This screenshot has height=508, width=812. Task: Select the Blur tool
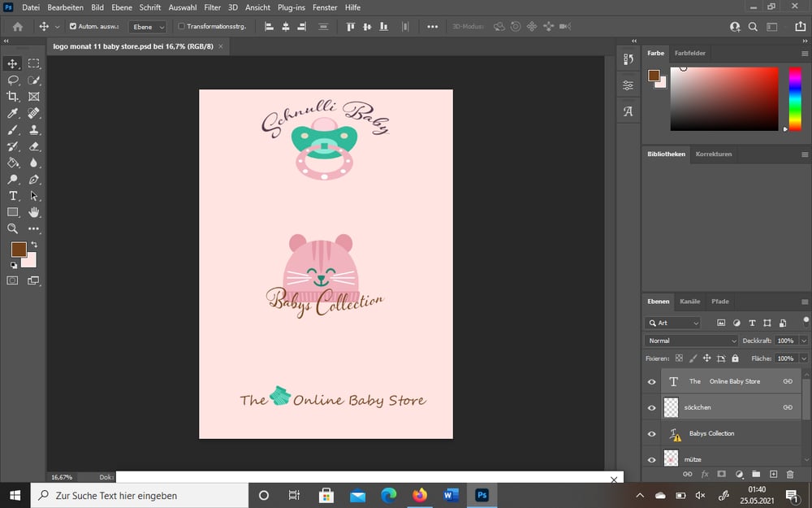pyautogui.click(x=33, y=163)
